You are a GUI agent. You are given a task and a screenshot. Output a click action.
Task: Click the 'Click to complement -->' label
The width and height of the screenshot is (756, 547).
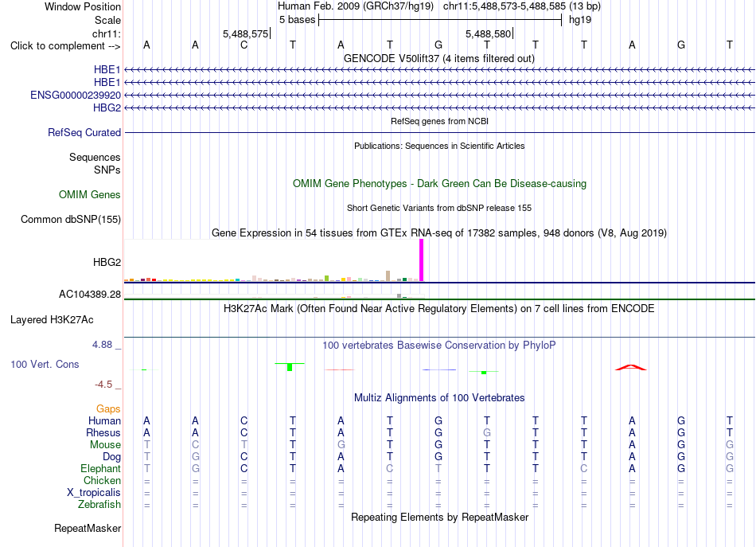pos(65,46)
